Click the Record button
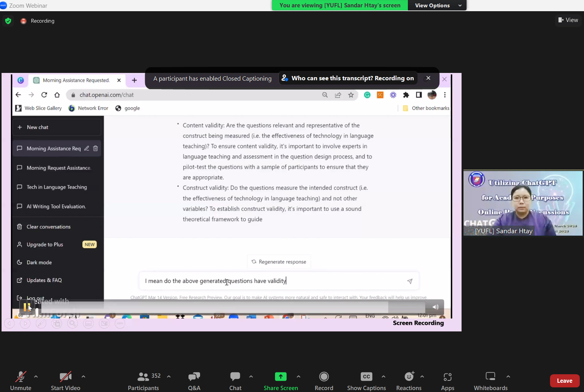This screenshot has height=392, width=584. [324, 380]
